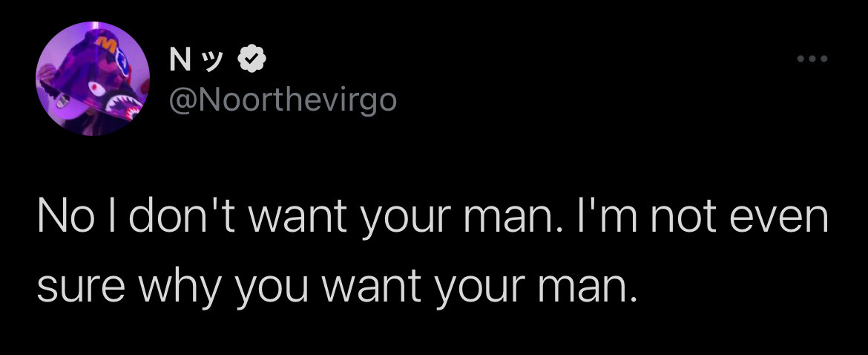Click the middle dot of the ellipsis menu
This screenshot has height=355, width=868.
tap(812, 59)
